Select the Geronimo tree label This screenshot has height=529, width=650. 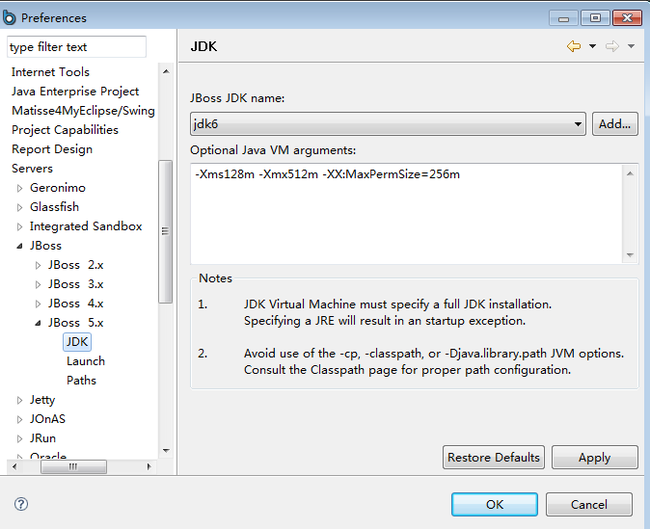point(58,188)
